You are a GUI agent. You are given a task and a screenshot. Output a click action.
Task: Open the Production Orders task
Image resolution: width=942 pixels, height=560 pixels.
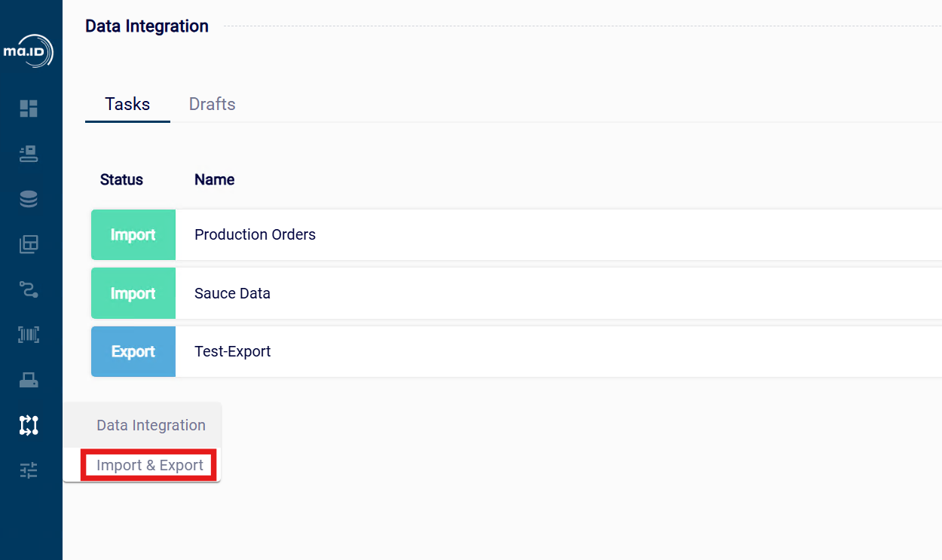click(255, 234)
